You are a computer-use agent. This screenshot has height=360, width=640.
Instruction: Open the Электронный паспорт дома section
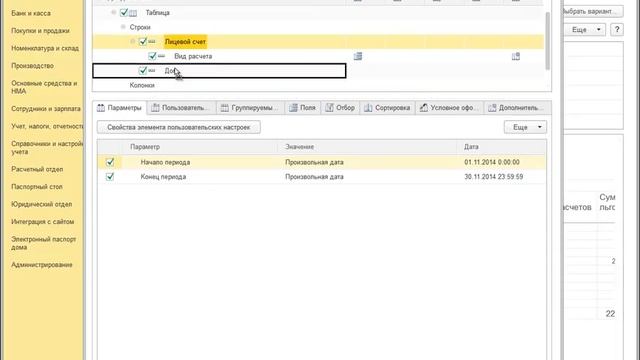[x=44, y=243]
